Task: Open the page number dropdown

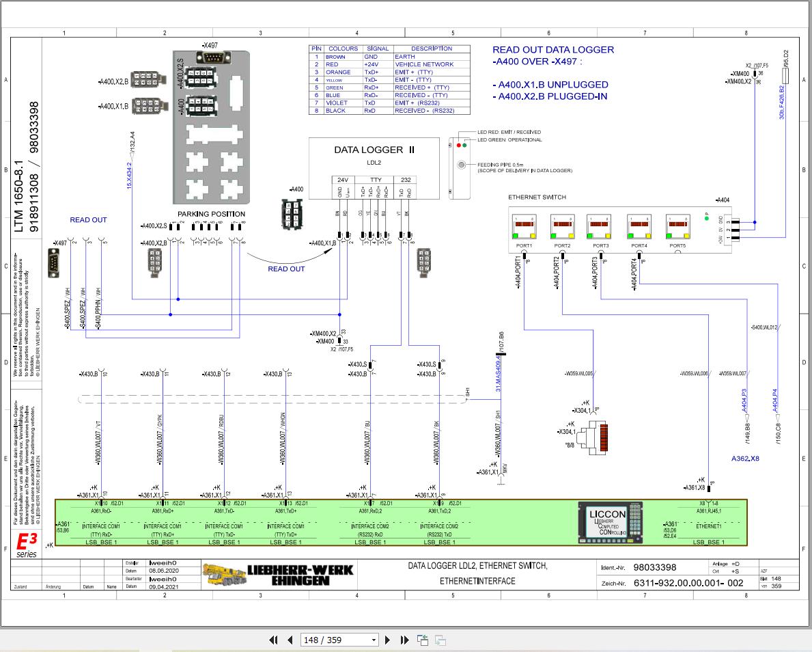Action: 374,640
